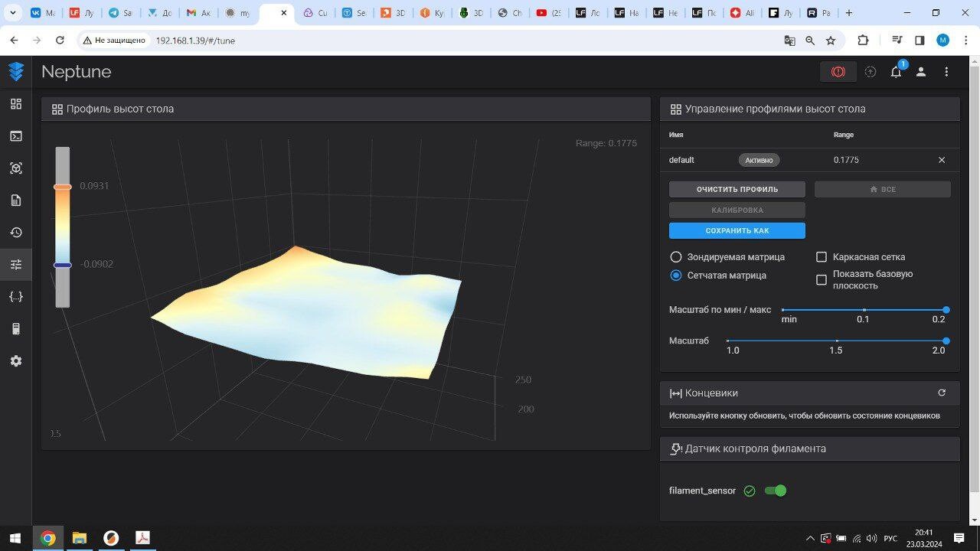The height and width of the screenshot is (551, 980).
Task: Click the 1.5 mark on Масштаб slider
Action: pos(837,341)
